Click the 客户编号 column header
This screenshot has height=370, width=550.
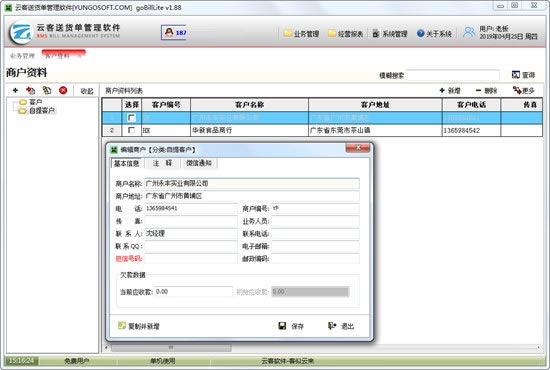pyautogui.click(x=166, y=105)
